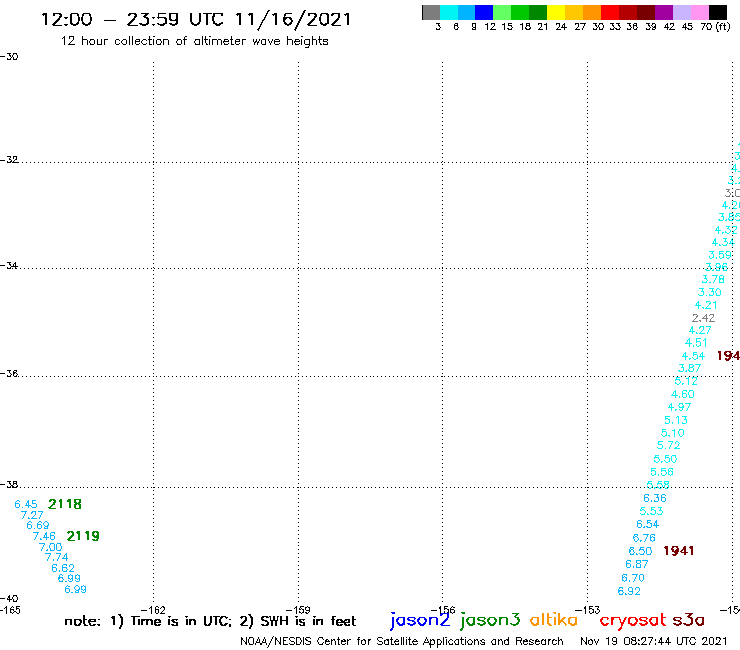
Task: Pick the pink legend swatch
Action: pos(699,12)
